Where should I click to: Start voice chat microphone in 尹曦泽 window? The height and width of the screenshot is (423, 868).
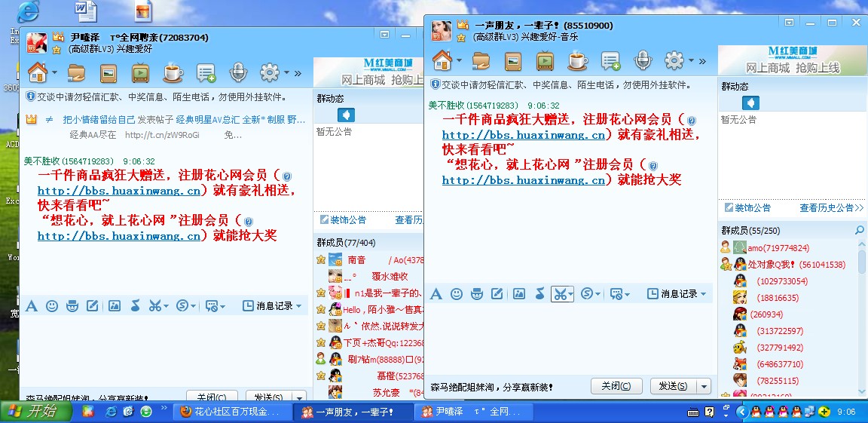click(237, 72)
